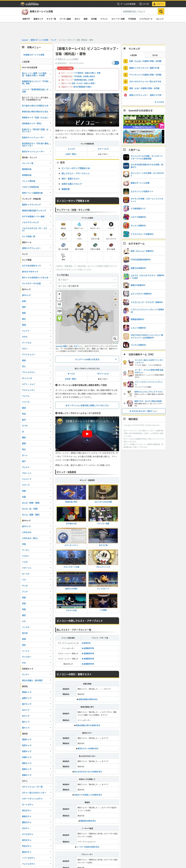Expand 雲璃 sidebar menu entry

(x=37, y=325)
